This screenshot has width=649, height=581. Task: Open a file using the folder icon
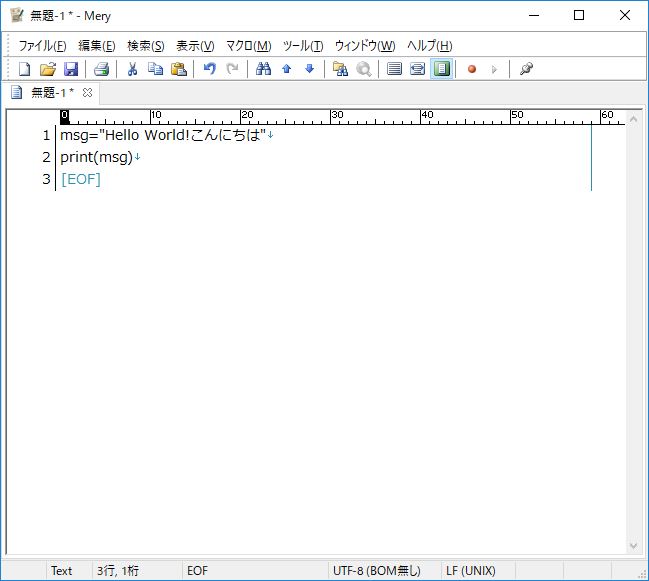(x=48, y=69)
